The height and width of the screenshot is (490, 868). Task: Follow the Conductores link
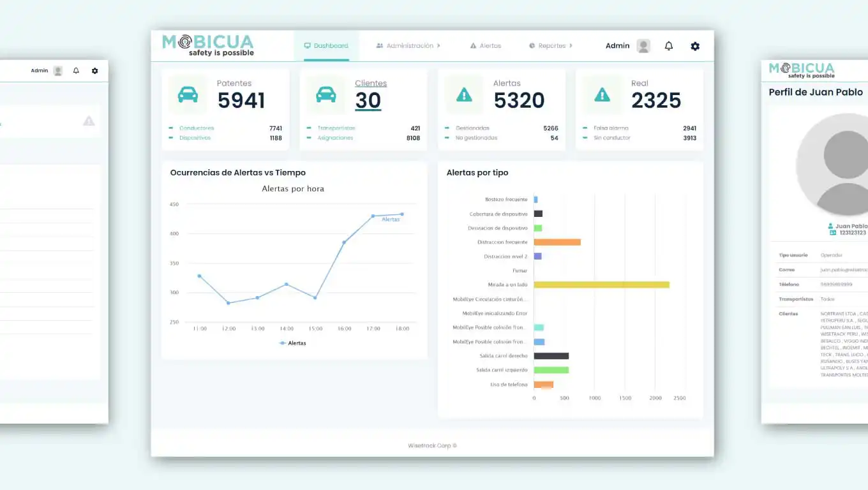[x=197, y=128]
